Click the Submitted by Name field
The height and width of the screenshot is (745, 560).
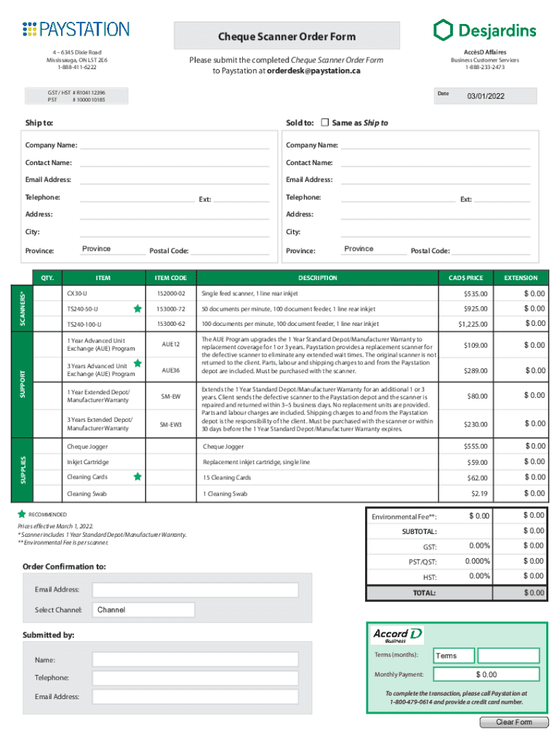[x=195, y=660]
